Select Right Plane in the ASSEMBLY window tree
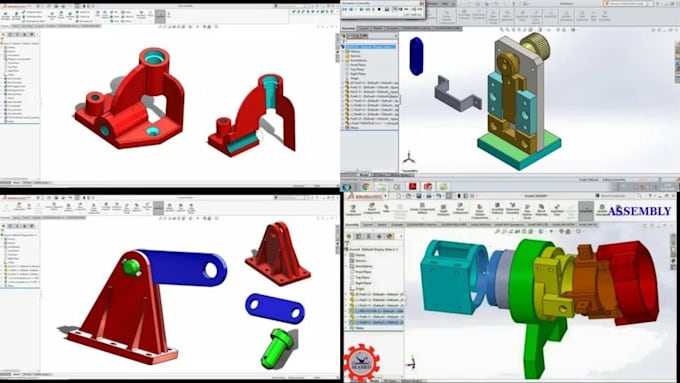680x383 pixels. point(363,283)
